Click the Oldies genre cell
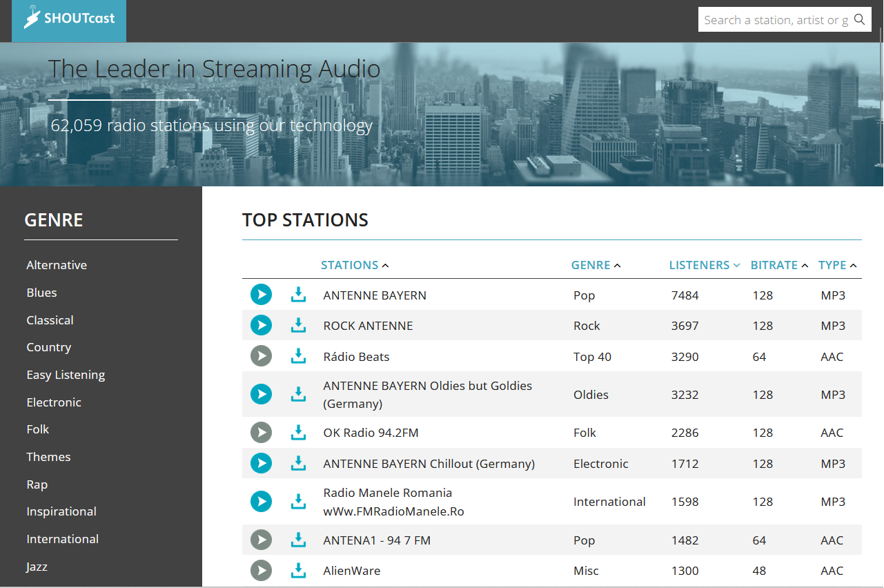 tap(591, 395)
